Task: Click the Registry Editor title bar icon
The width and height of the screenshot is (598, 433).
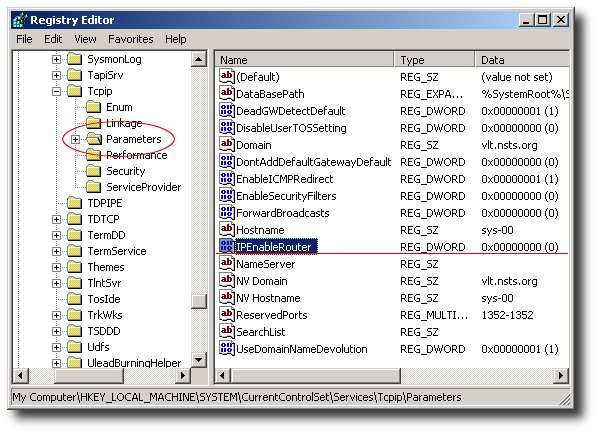Action: point(20,20)
